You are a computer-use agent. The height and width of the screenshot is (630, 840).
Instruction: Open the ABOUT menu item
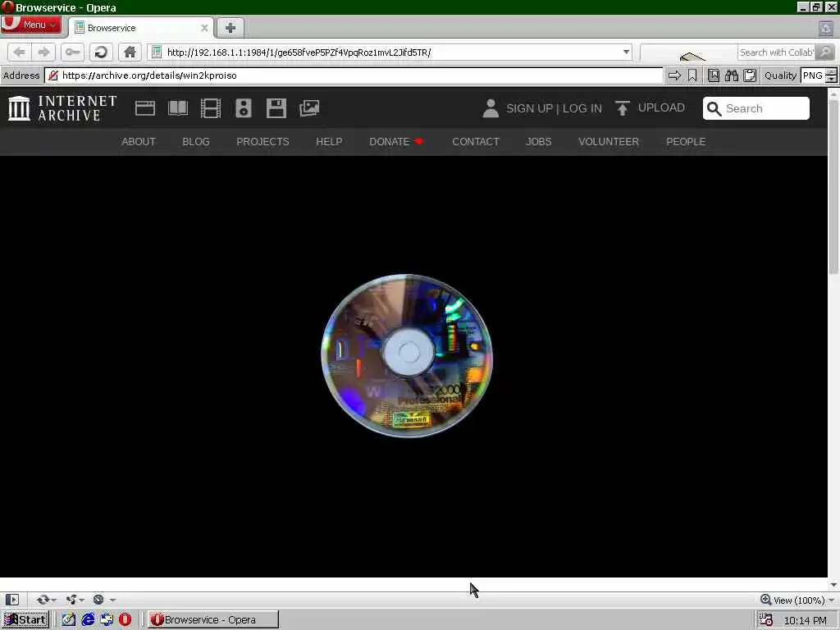[138, 142]
